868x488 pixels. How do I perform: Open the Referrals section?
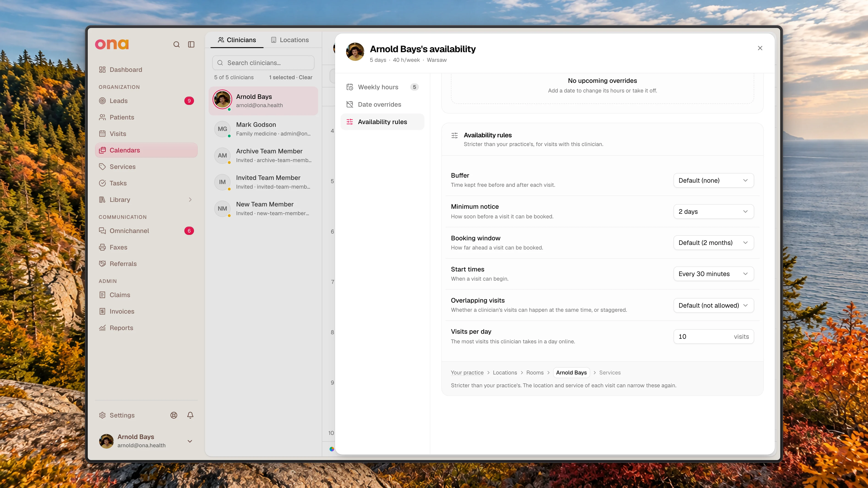(146, 264)
